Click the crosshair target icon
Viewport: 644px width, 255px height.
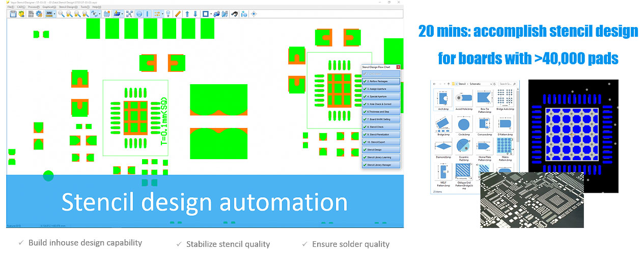(254, 14)
